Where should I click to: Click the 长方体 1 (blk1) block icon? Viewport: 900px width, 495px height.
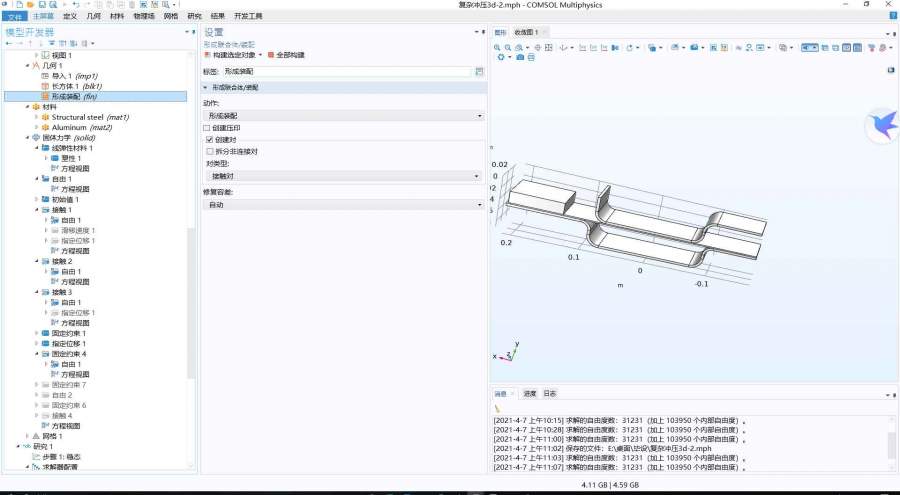(x=44, y=86)
